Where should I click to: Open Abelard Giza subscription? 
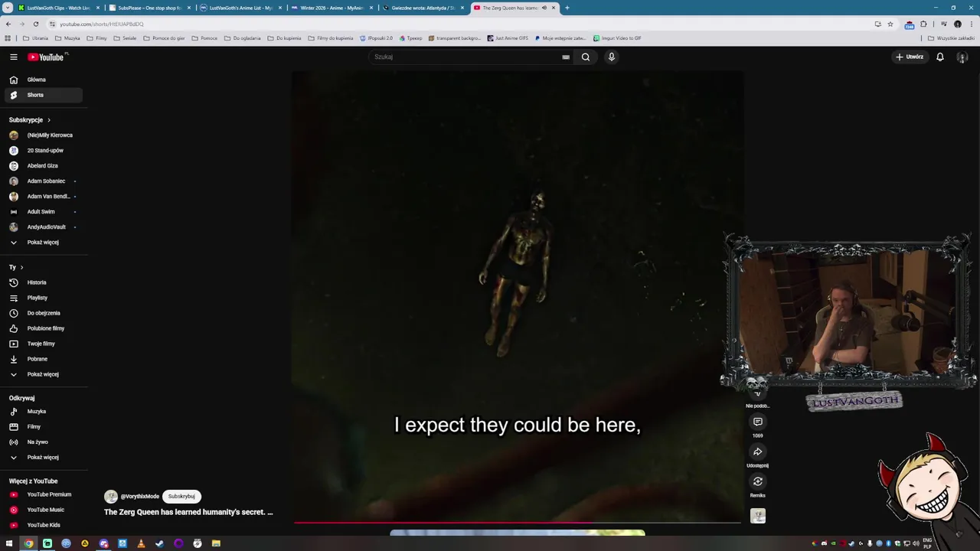pyautogui.click(x=42, y=166)
